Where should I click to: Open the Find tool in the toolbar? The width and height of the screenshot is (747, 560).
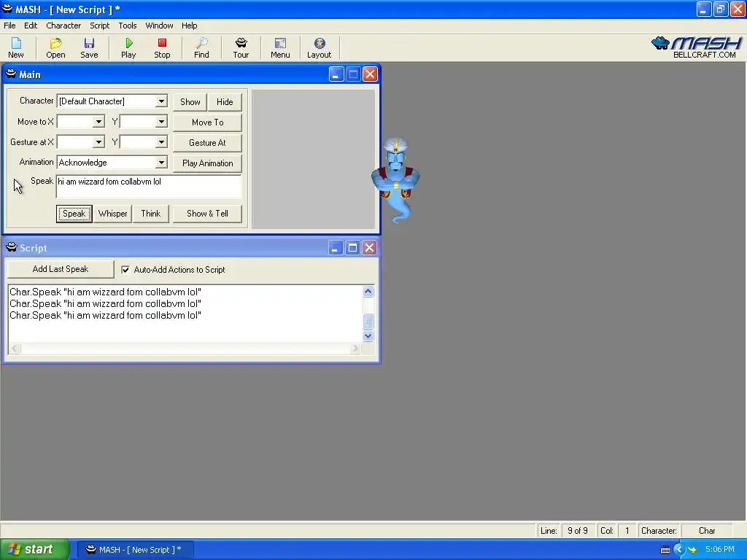click(x=201, y=48)
